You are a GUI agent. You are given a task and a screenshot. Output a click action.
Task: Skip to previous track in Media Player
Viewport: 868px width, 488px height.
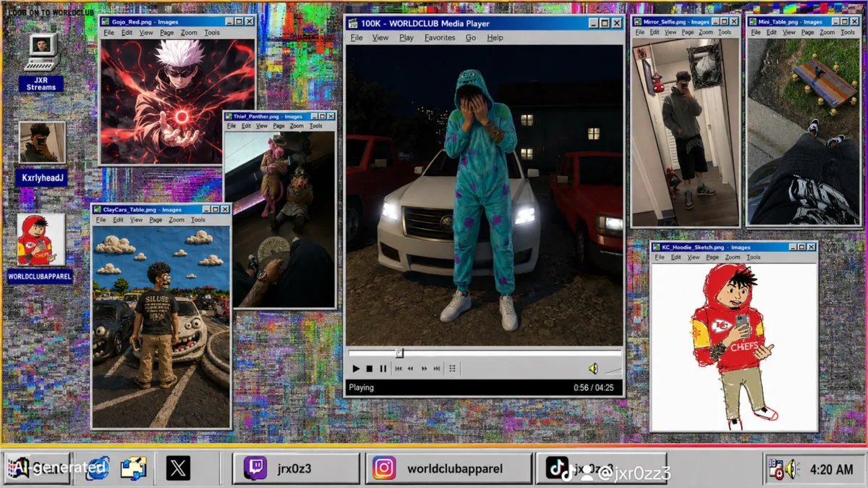click(x=398, y=369)
